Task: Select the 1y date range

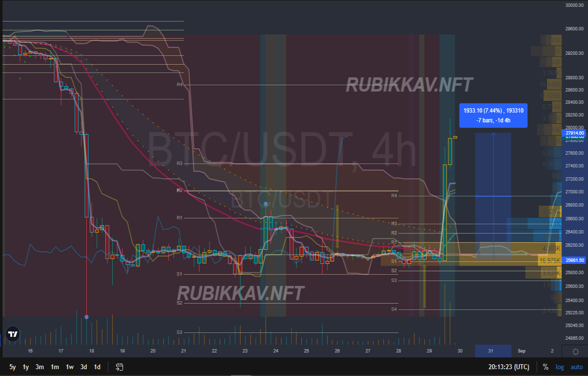Action: pos(26,367)
